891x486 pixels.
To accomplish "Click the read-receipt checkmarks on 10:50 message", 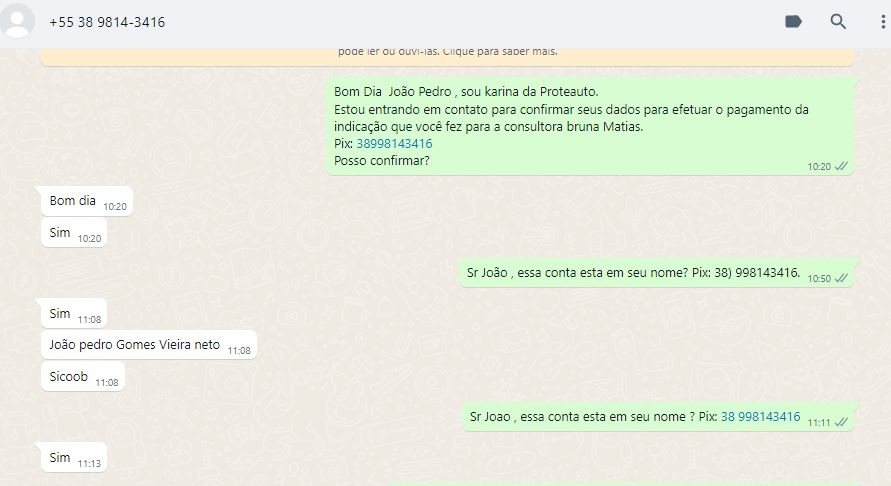I will coord(842,278).
